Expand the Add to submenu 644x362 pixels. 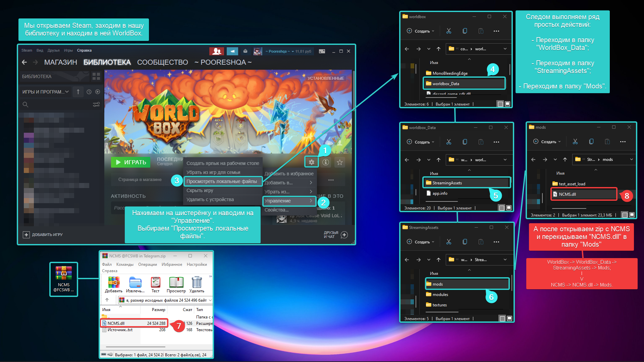288,183
